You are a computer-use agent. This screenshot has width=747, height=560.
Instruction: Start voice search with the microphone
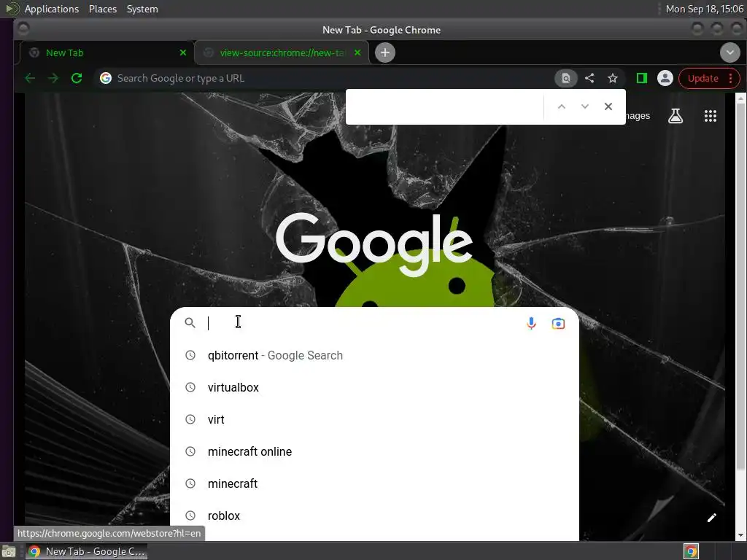531,323
